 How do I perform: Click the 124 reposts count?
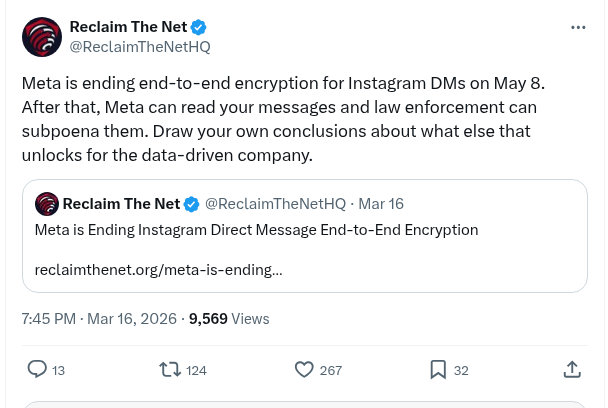196,370
